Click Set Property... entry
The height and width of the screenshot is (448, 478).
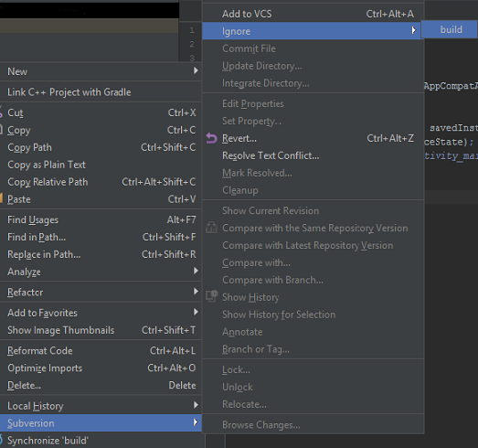(313, 121)
